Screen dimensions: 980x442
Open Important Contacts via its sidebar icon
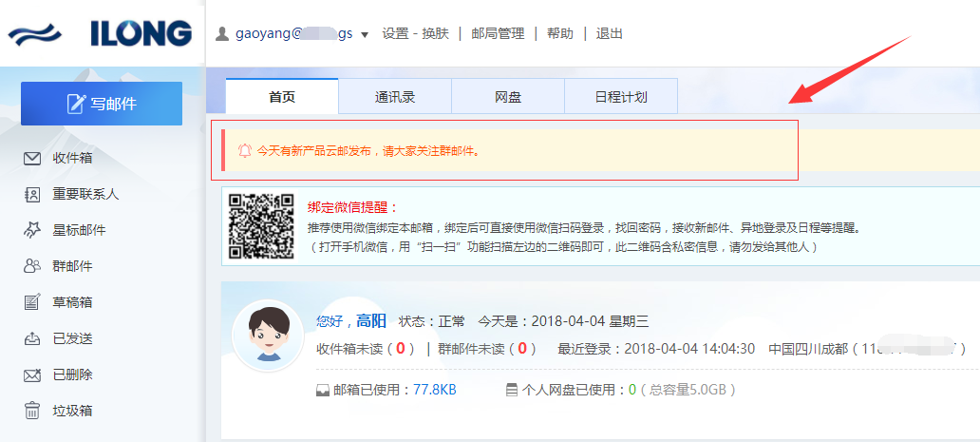(32, 194)
